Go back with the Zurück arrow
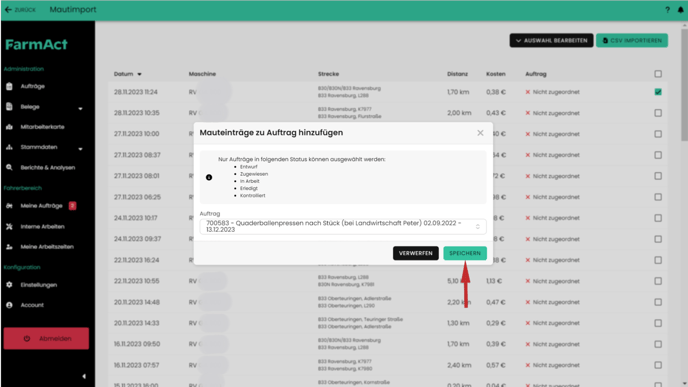688x387 pixels. 8,10
